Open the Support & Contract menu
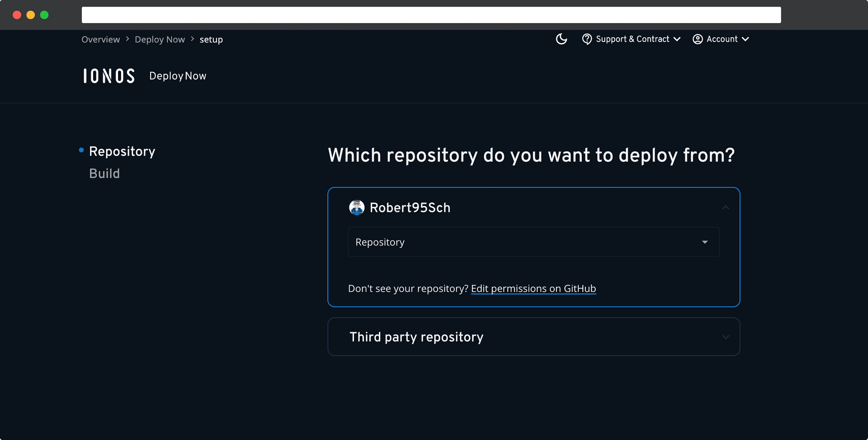The height and width of the screenshot is (440, 868). pyautogui.click(x=633, y=39)
